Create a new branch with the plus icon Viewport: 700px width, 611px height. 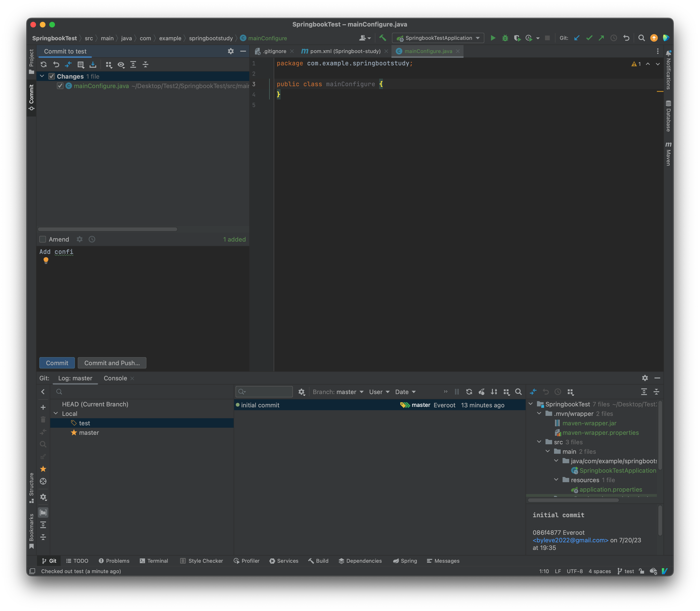click(x=43, y=407)
